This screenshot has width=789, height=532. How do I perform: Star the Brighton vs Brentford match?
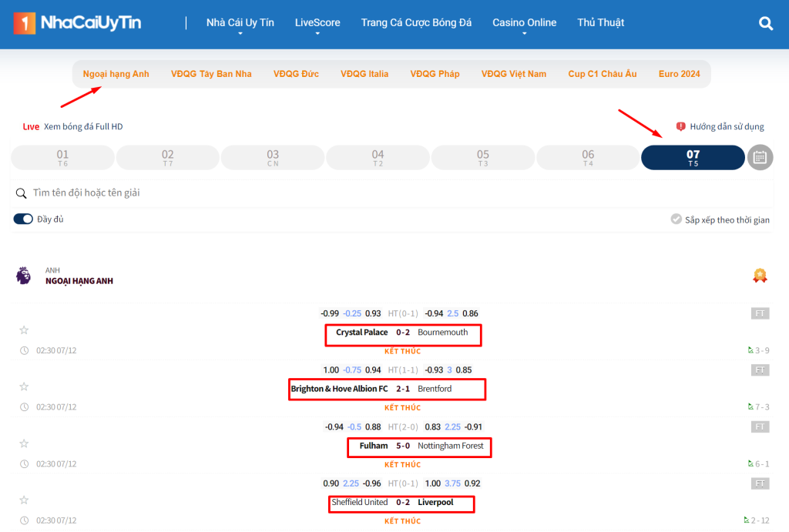24,386
